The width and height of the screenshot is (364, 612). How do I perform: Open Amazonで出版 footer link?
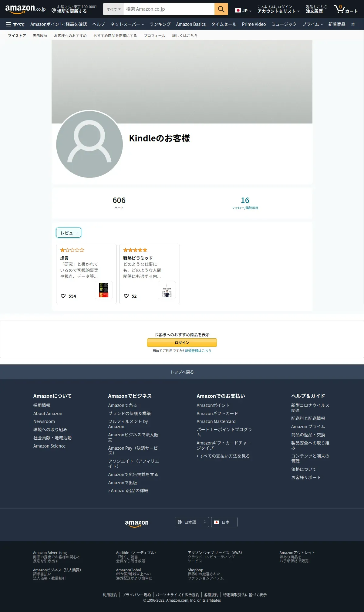coord(123,483)
